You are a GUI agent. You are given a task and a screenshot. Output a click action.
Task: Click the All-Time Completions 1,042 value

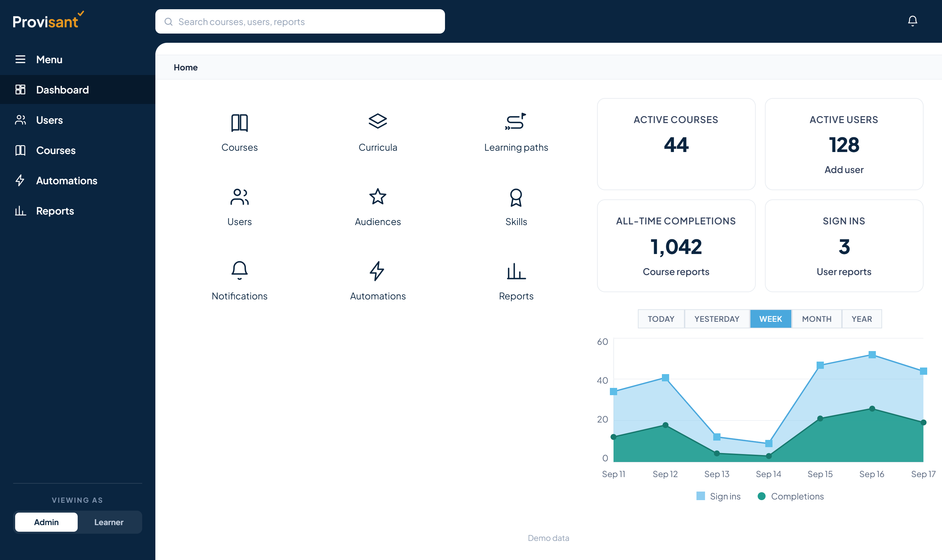[676, 247]
